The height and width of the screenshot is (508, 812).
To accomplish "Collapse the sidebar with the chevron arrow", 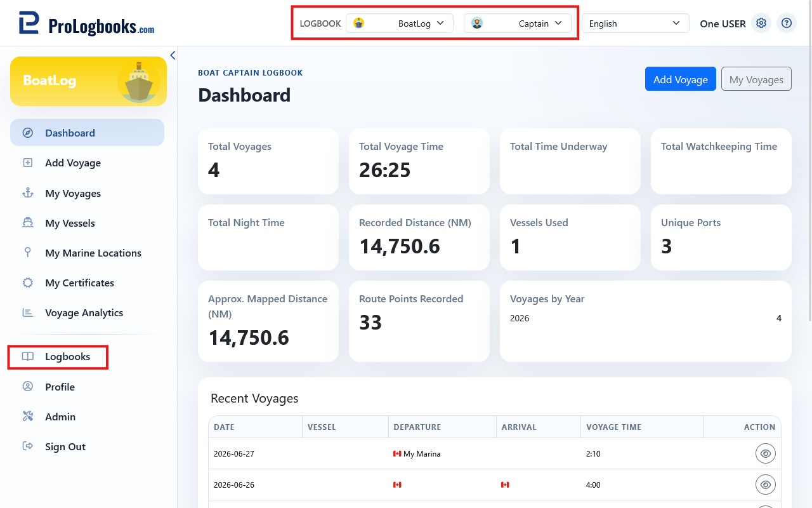I will [173, 55].
